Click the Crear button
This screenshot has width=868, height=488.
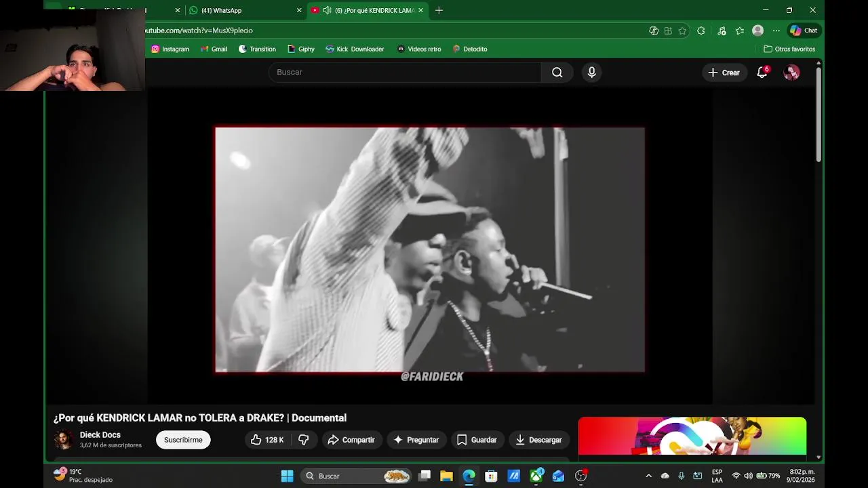point(724,73)
